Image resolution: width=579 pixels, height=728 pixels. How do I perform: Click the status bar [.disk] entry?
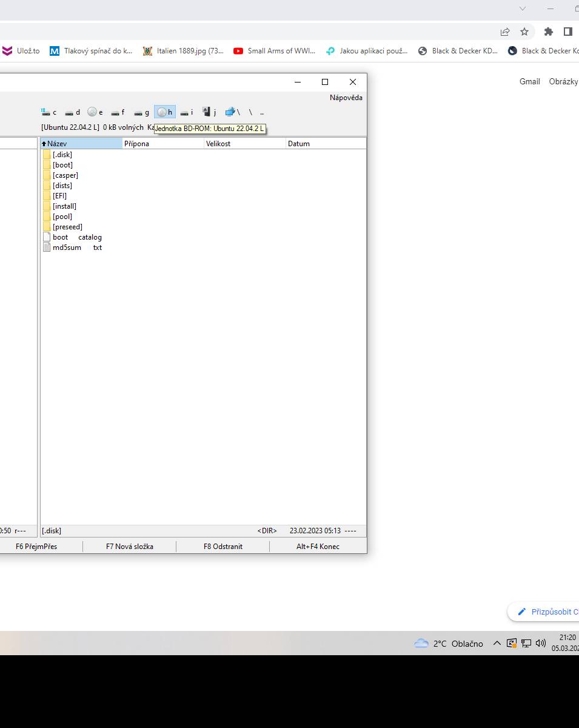pos(52,531)
